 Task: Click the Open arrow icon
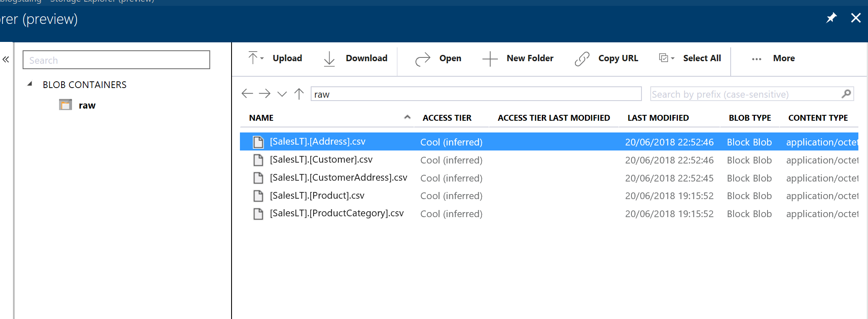422,59
